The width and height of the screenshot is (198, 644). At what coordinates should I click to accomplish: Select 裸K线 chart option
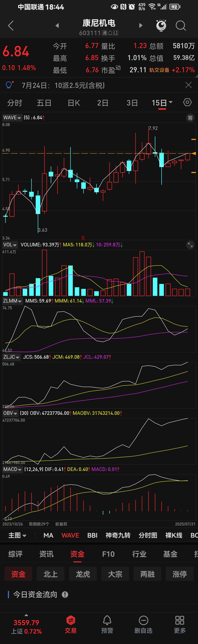174,535
